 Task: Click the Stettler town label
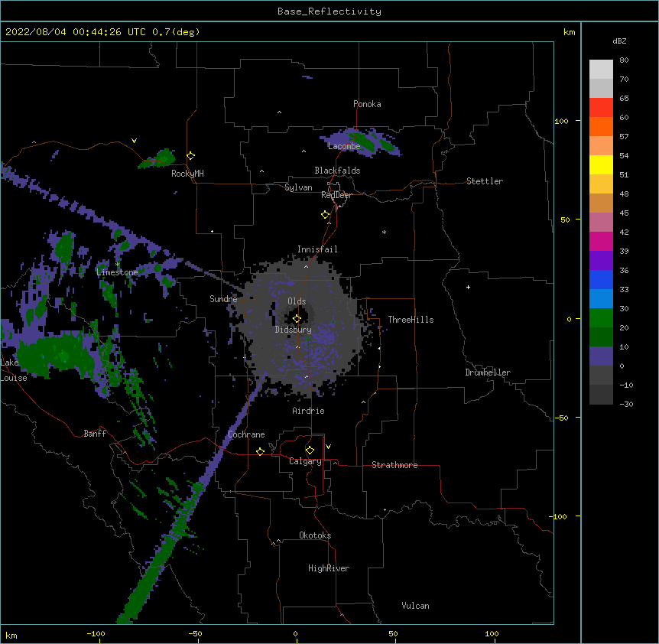485,181
